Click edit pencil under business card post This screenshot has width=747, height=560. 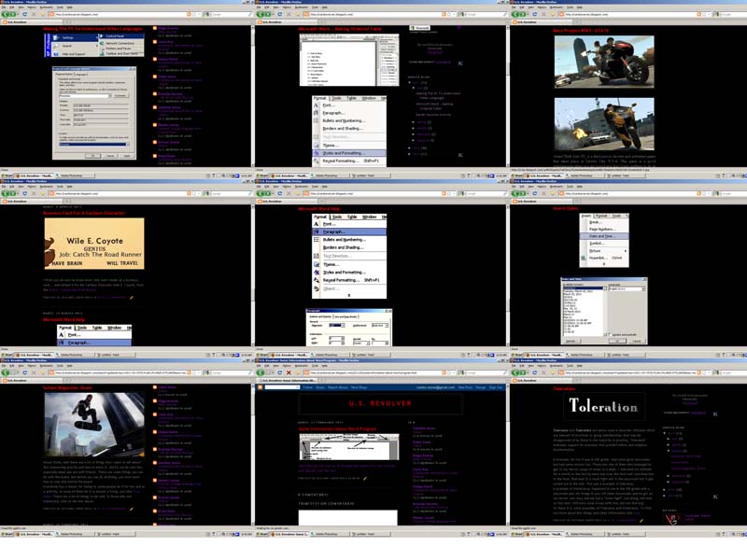(x=132, y=298)
